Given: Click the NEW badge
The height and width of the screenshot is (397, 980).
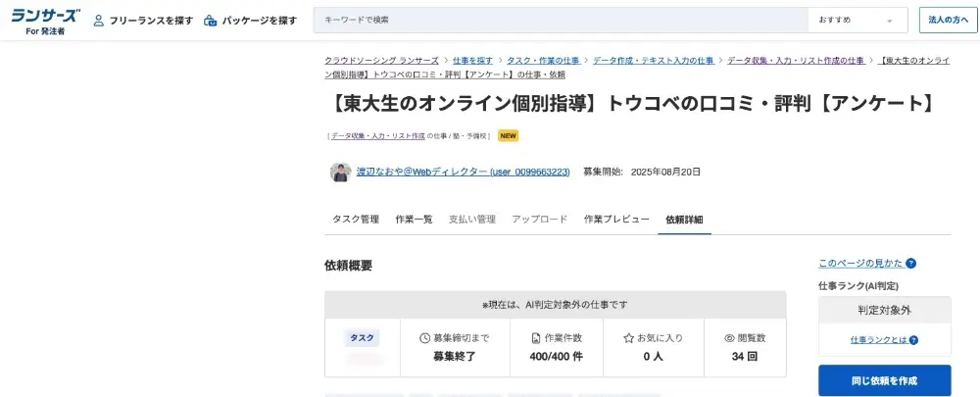Looking at the screenshot, I should (x=508, y=135).
